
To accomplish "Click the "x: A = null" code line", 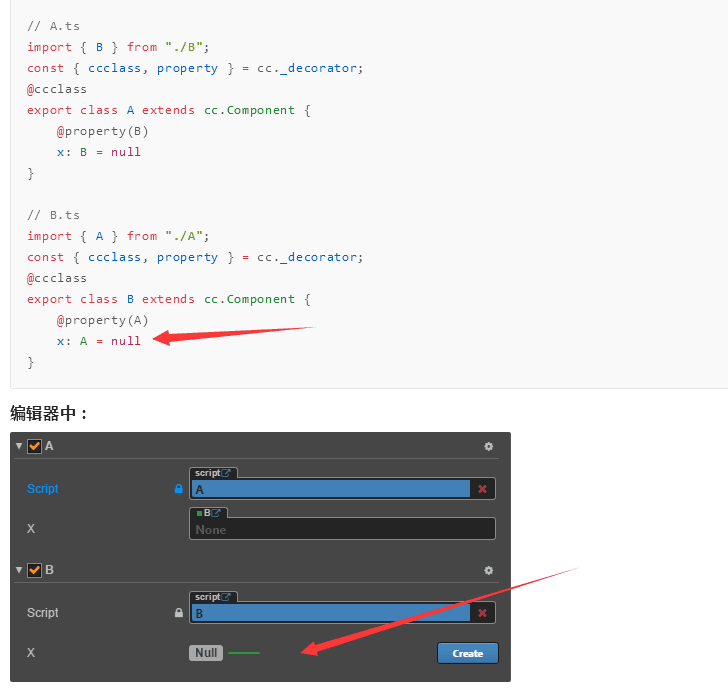I will click(98, 341).
